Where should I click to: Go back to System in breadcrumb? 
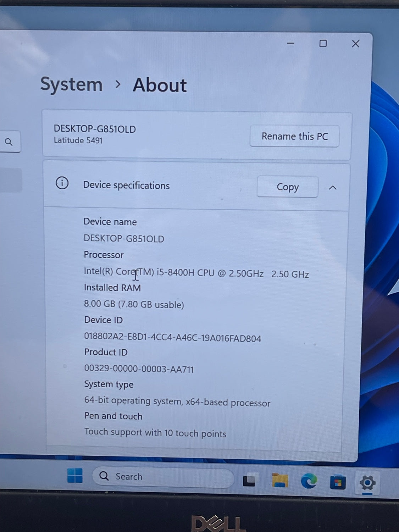coord(71,84)
